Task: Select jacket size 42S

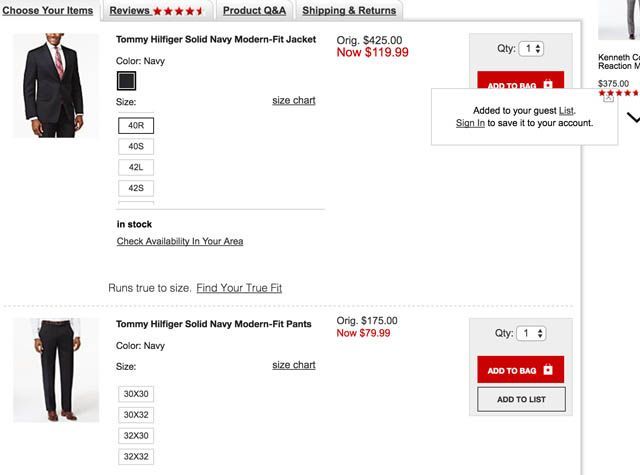Action: (x=136, y=188)
